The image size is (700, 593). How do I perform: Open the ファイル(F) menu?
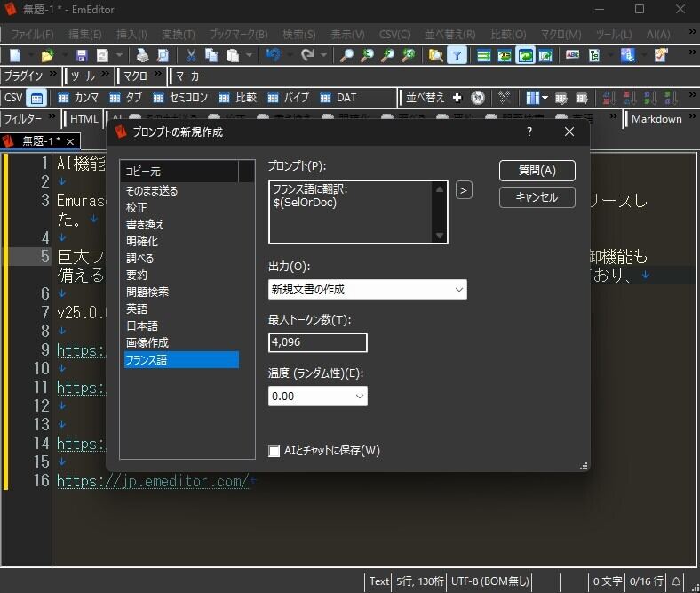coord(32,35)
